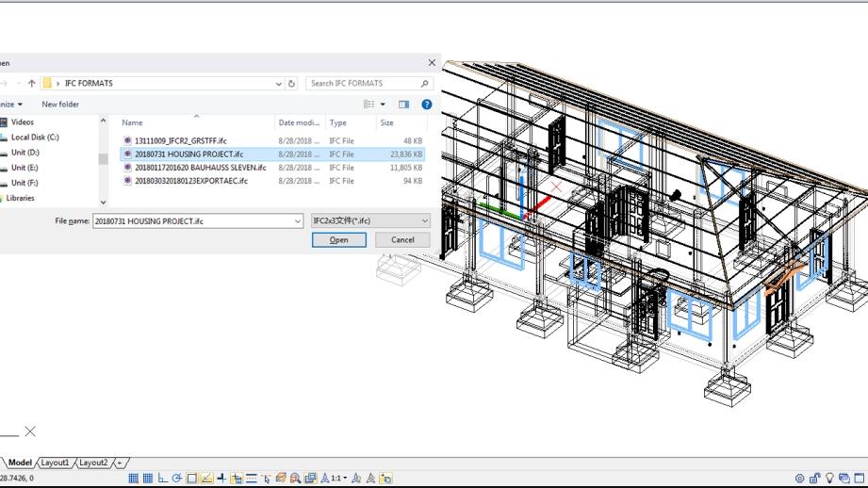The image size is (868, 488).
Task: Change view with the view mode icon
Action: pos(368,104)
